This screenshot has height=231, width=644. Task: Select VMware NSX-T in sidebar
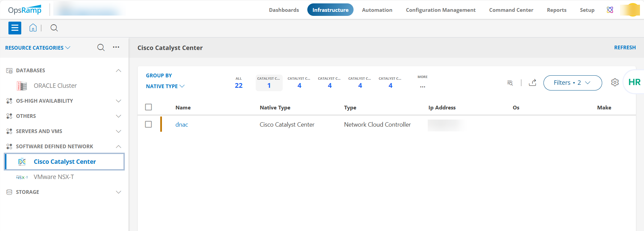pos(54,177)
